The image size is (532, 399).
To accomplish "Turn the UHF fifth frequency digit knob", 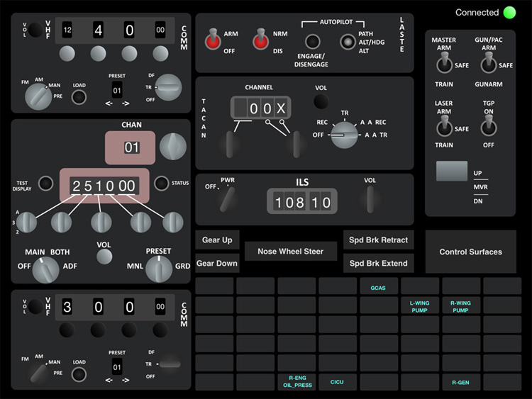I will [x=173, y=223].
